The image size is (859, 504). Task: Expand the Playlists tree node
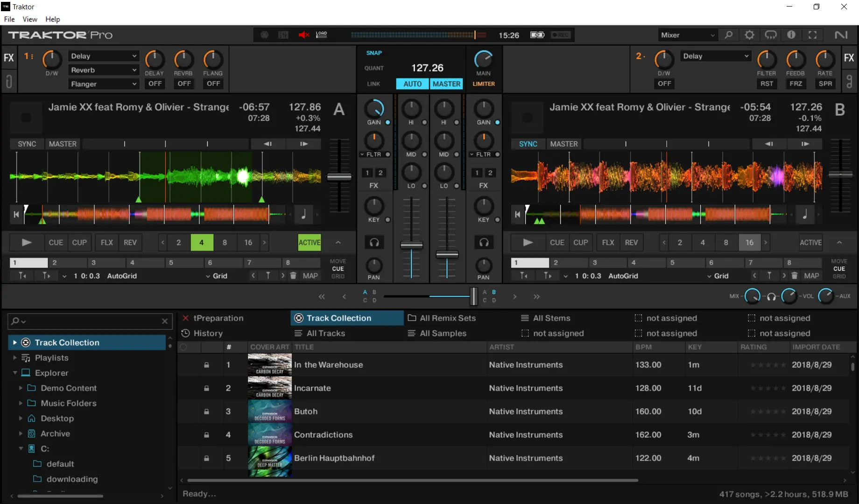pos(15,358)
